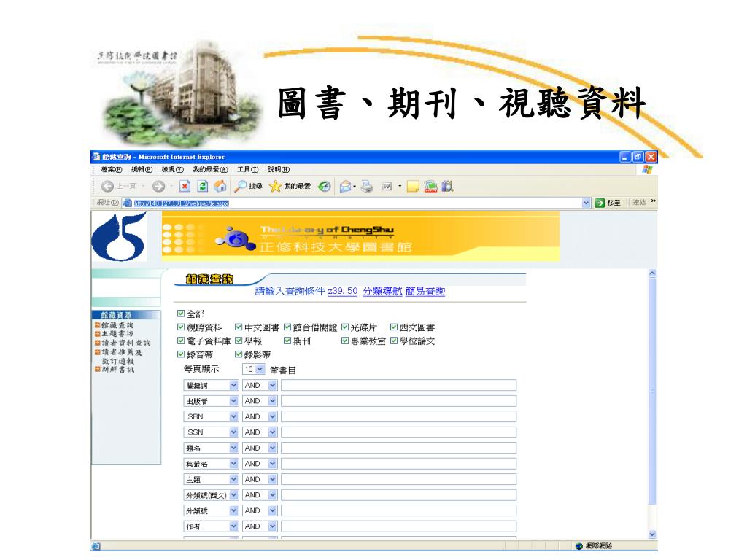Open the ISBN field dropdown
The image size is (747, 560).
[211, 416]
